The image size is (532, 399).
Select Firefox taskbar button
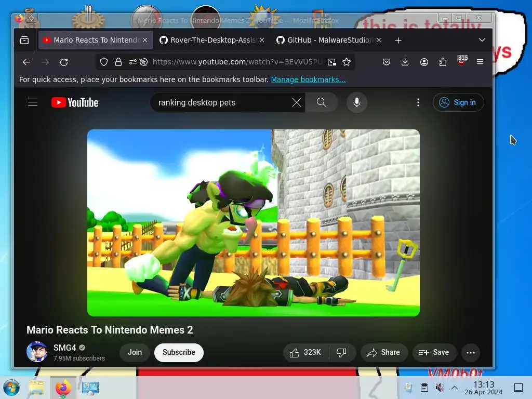click(63, 388)
